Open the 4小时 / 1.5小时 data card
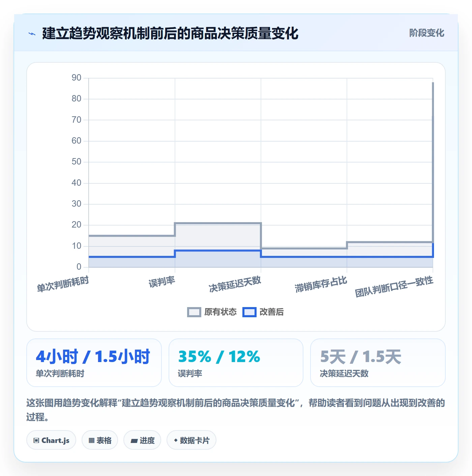The height and width of the screenshot is (476, 472). tap(94, 363)
